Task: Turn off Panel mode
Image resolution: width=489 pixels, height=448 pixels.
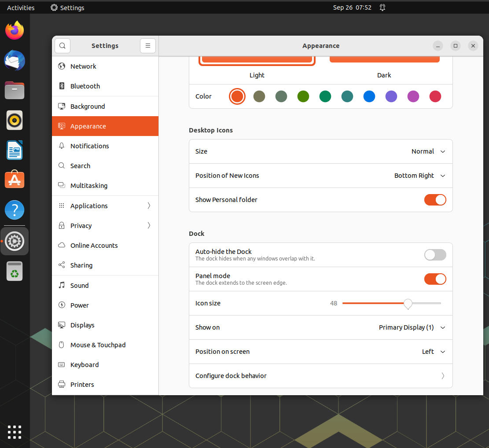Action: tap(435, 279)
